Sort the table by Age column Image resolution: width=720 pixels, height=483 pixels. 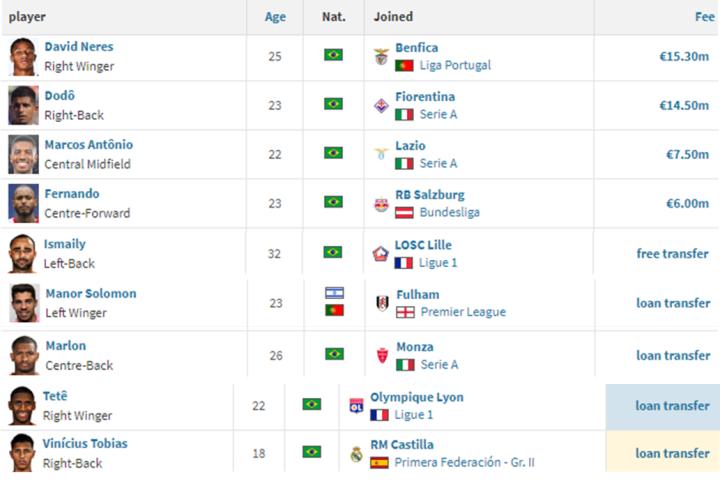(x=275, y=17)
